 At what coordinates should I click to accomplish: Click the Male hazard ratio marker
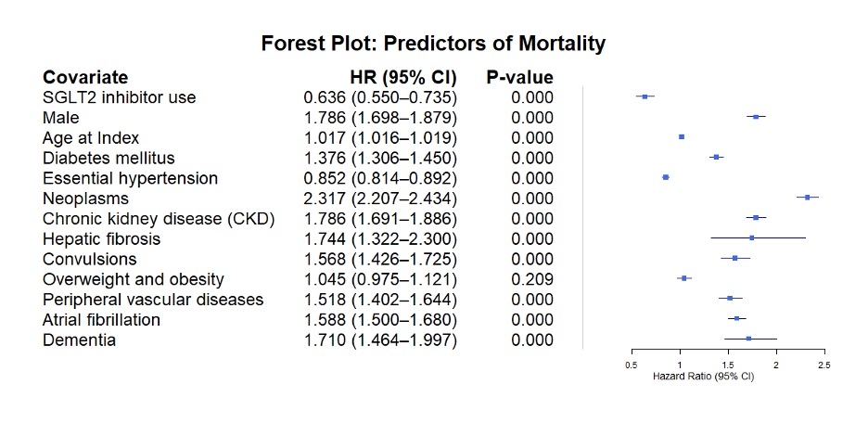pos(756,117)
